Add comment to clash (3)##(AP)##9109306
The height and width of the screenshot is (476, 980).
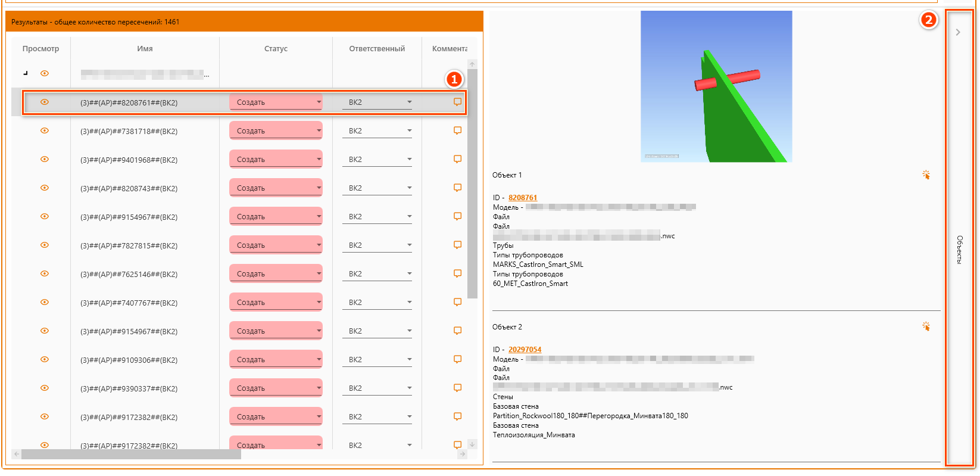click(457, 359)
